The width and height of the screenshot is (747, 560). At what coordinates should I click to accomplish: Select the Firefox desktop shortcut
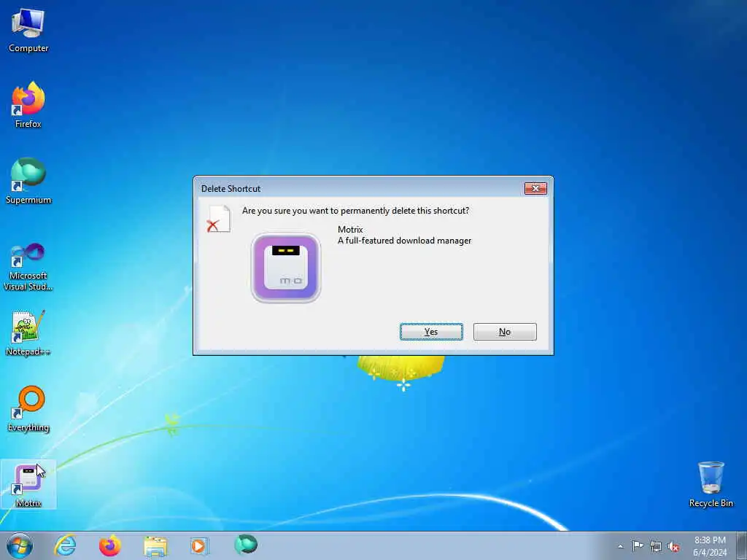click(x=28, y=105)
